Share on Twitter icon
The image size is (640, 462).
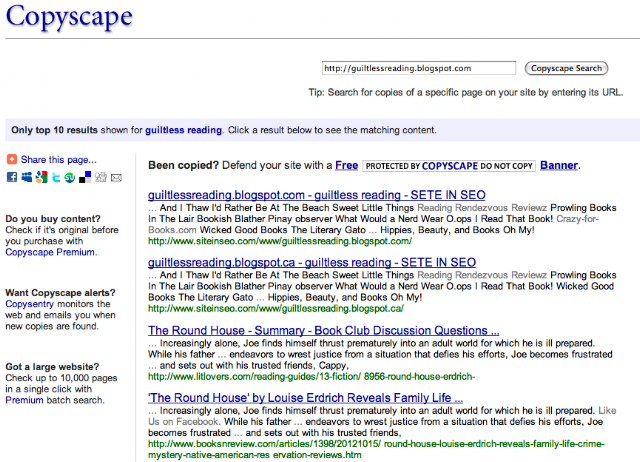(x=56, y=178)
